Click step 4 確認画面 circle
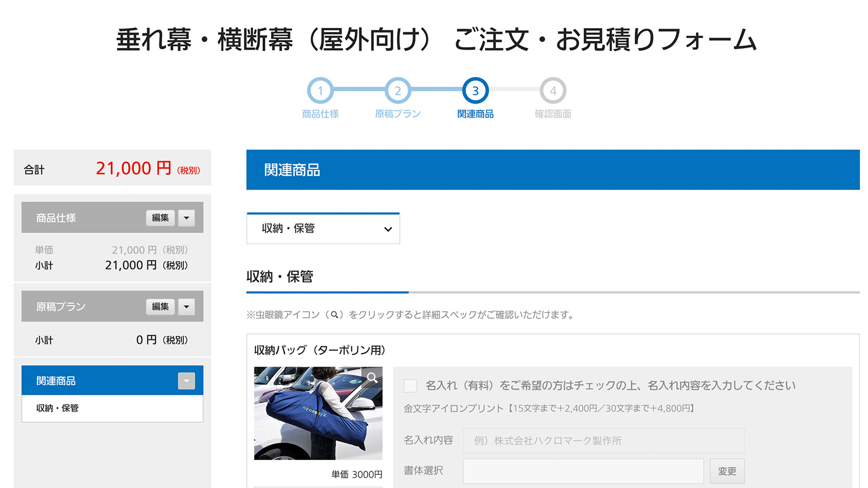The height and width of the screenshot is (488, 868). tap(553, 91)
